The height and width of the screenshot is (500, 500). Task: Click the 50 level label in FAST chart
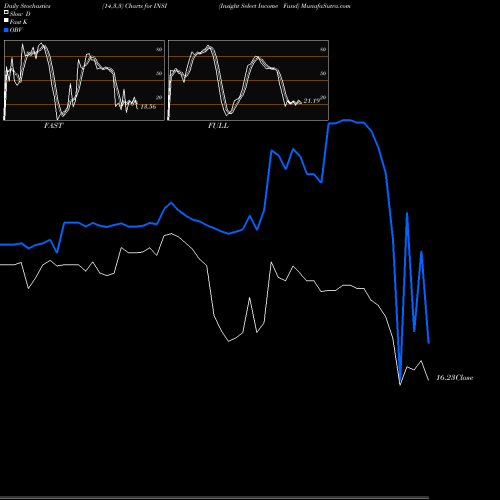159,73
